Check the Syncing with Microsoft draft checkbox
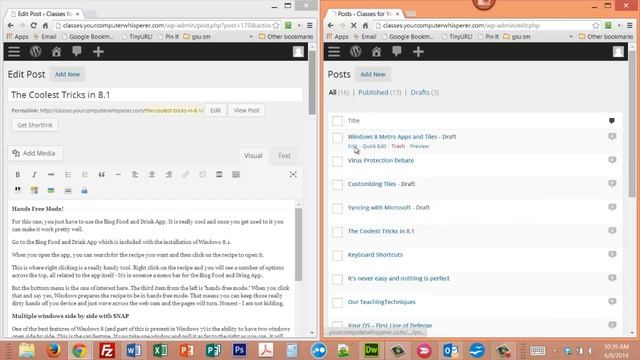The image size is (640, 360). pyautogui.click(x=337, y=209)
